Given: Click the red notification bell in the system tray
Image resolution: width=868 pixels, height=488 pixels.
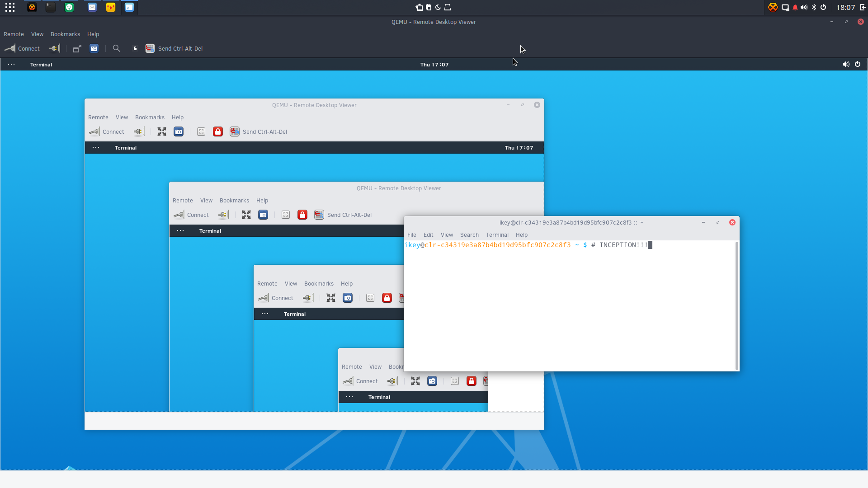Looking at the screenshot, I should [x=795, y=7].
